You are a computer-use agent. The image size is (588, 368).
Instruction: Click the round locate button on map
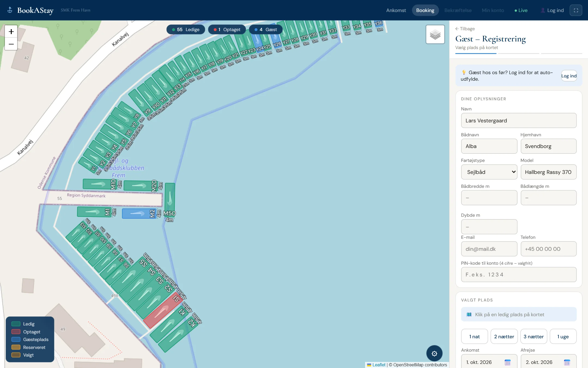(434, 353)
